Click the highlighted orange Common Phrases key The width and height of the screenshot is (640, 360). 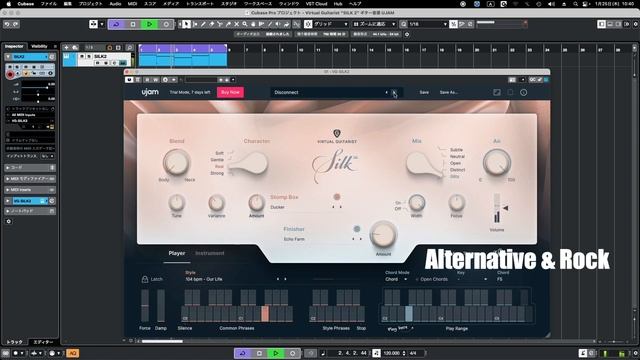click(x=265, y=314)
